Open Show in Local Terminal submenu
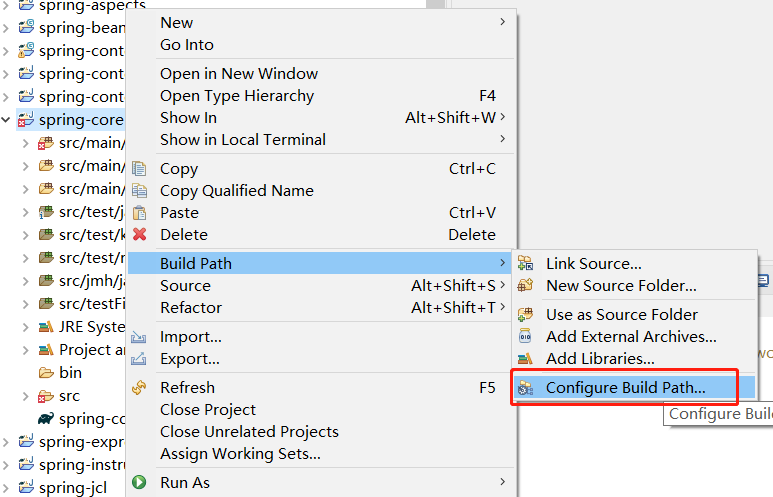Screen dimensions: 773x497 (x=321, y=140)
